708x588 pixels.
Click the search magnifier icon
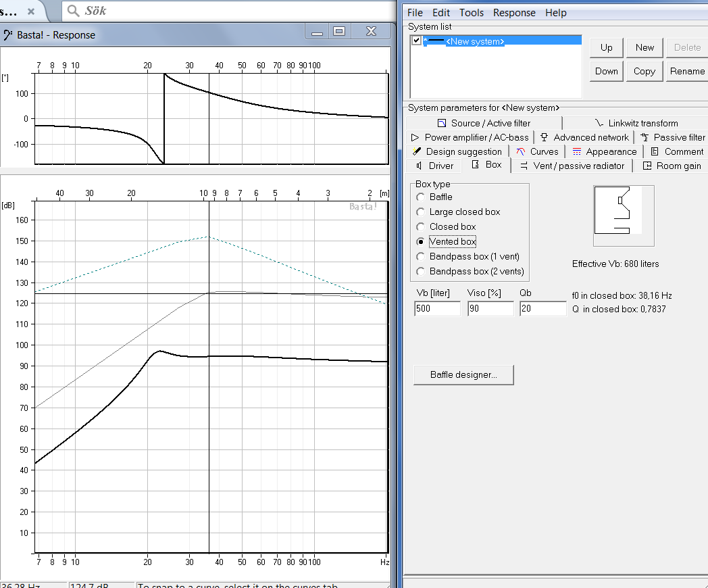pos(73,10)
